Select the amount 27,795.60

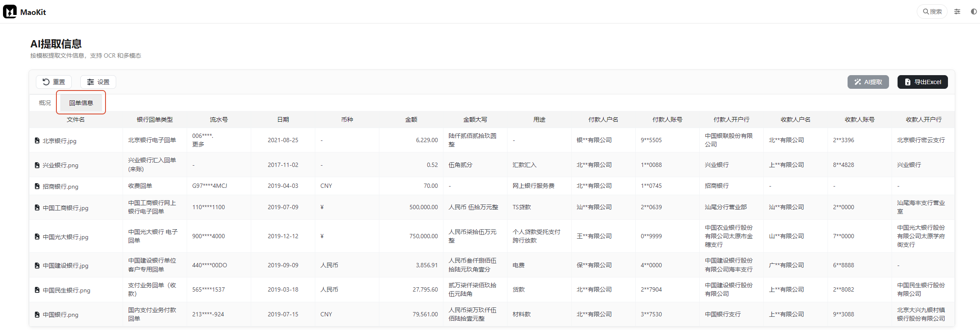point(425,289)
